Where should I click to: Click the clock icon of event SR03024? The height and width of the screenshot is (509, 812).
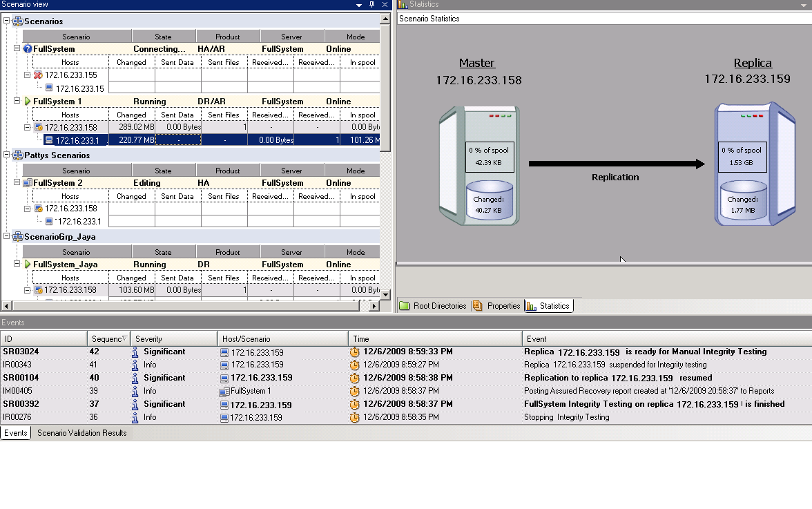pyautogui.click(x=355, y=352)
